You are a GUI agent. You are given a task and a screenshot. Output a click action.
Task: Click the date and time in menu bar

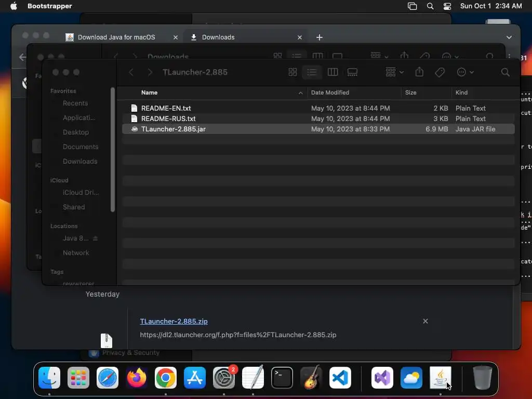(x=491, y=6)
